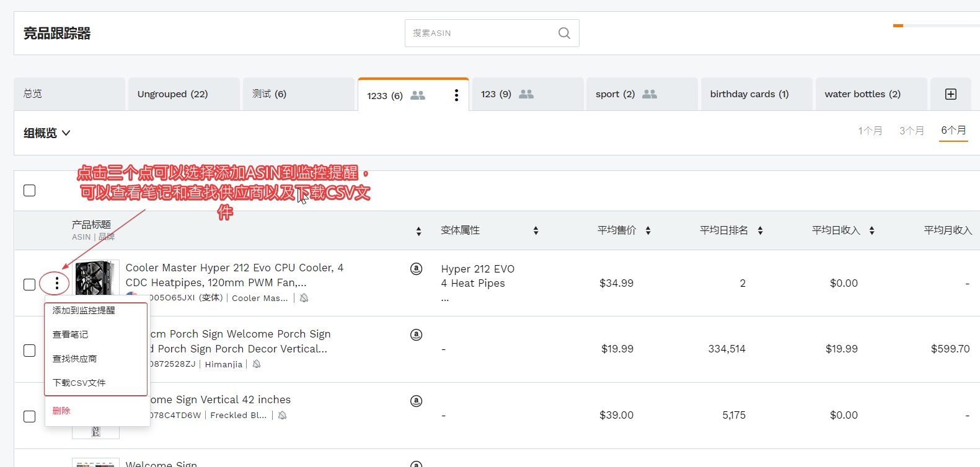Click the 搜索ASIN search input field
The height and width of the screenshot is (467, 980).
click(480, 33)
